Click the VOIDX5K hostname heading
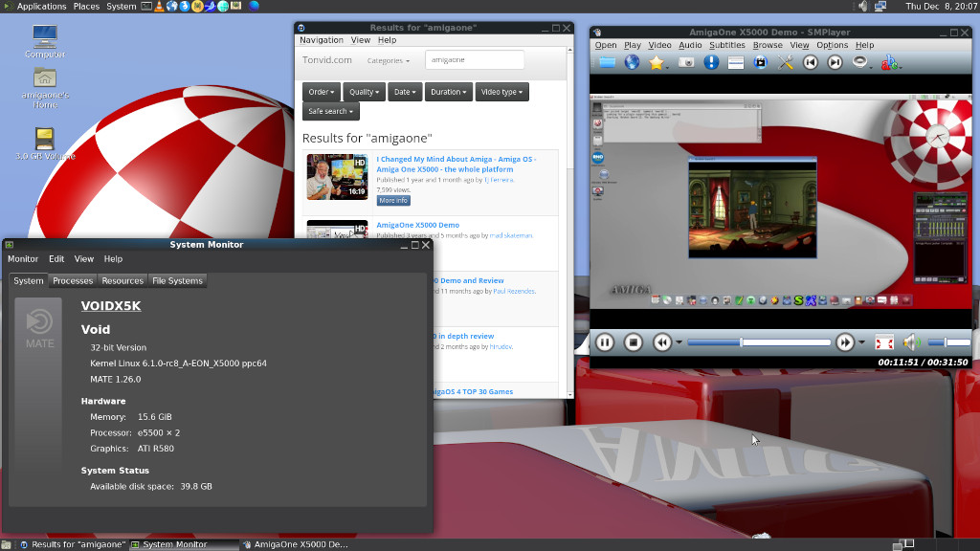The height and width of the screenshot is (551, 980). point(111,305)
